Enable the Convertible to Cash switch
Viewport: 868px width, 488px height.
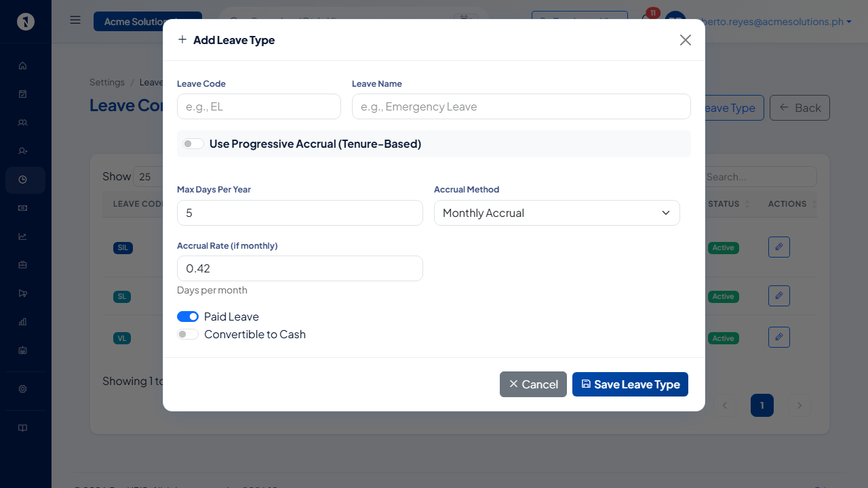(188, 334)
